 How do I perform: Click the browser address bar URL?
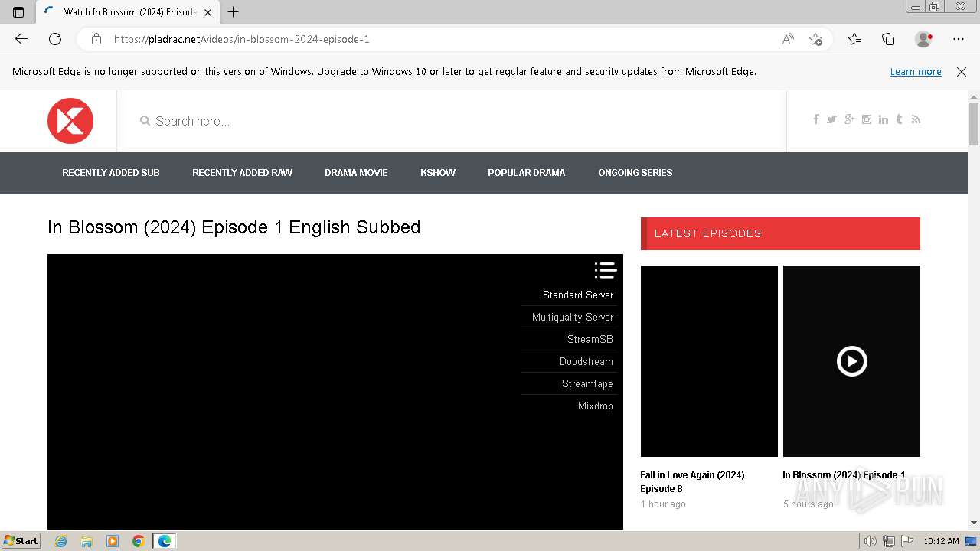[x=241, y=39]
